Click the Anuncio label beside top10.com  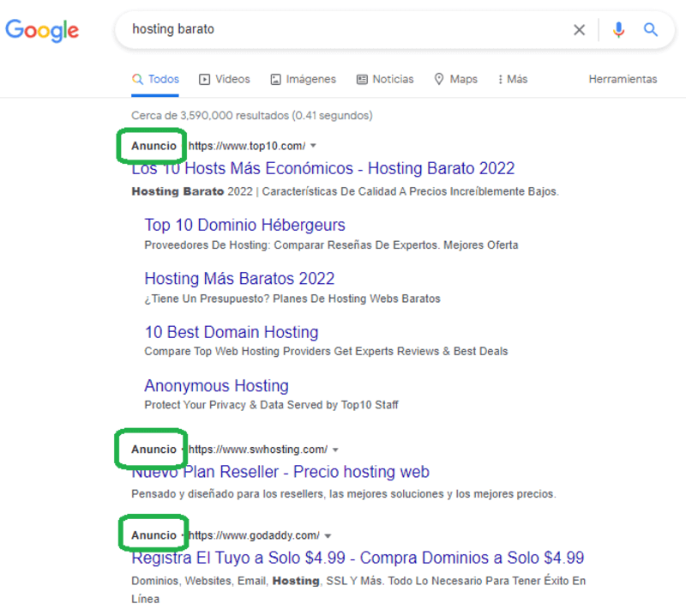(153, 146)
